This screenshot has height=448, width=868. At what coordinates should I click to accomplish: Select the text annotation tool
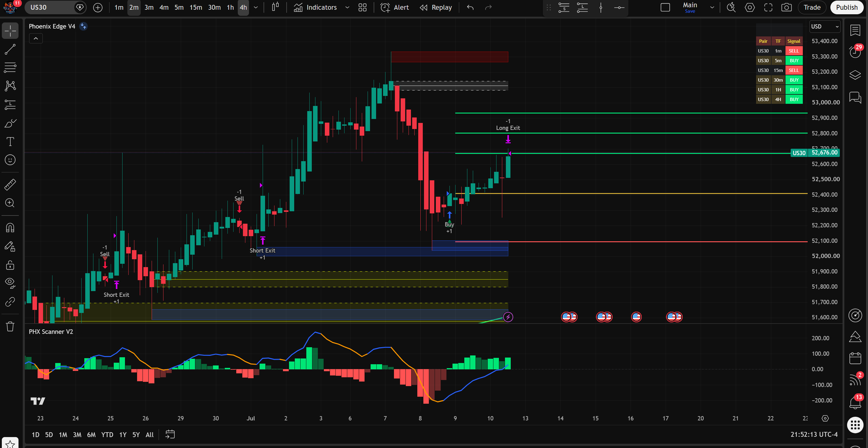(x=10, y=141)
